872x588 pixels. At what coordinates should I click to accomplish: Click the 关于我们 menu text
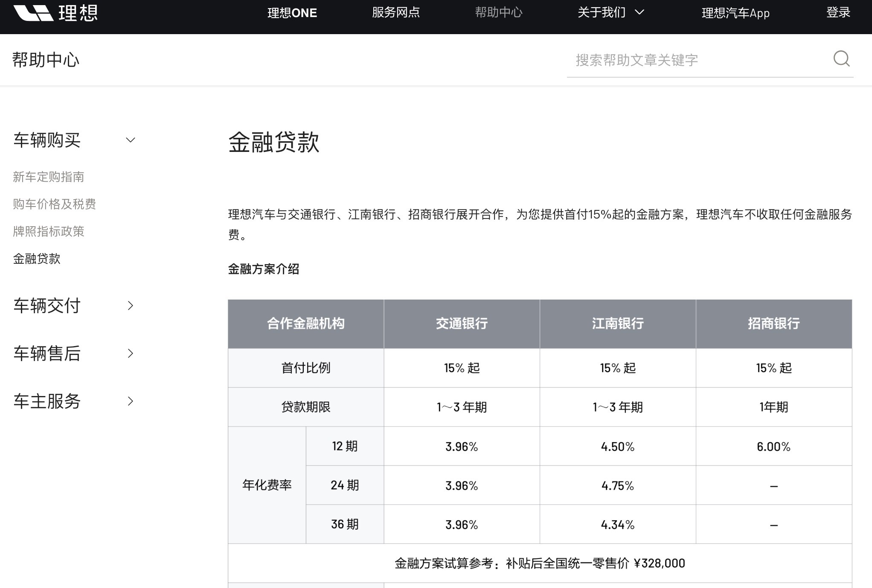[601, 13]
